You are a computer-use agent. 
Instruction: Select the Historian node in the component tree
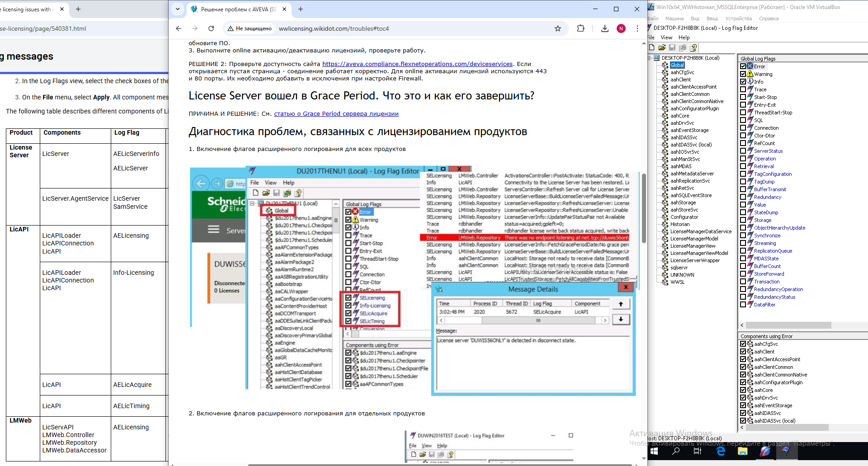point(680,224)
